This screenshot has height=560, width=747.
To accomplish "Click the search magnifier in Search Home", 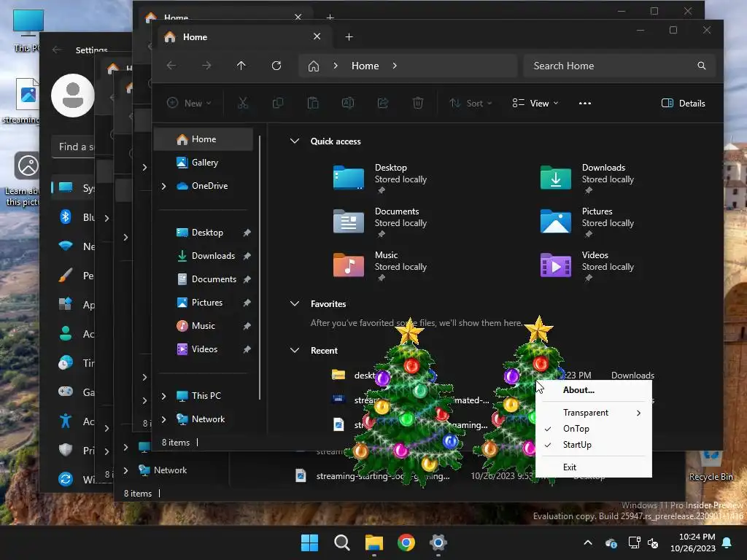I will [x=701, y=66].
